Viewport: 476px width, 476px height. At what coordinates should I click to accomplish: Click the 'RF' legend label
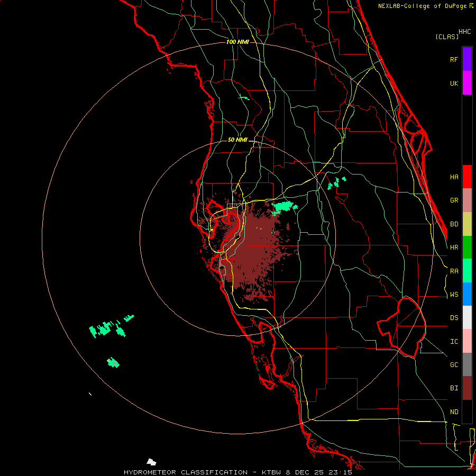454,59
